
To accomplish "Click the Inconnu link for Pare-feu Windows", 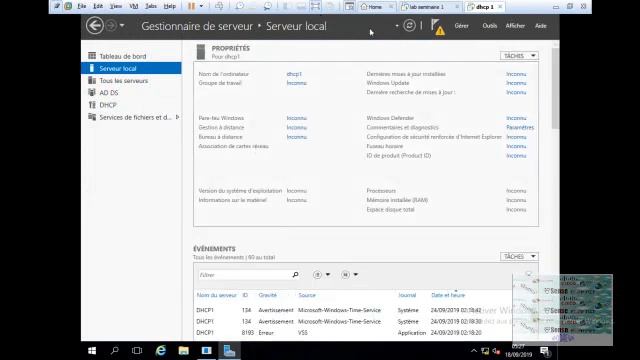I will (x=296, y=118).
